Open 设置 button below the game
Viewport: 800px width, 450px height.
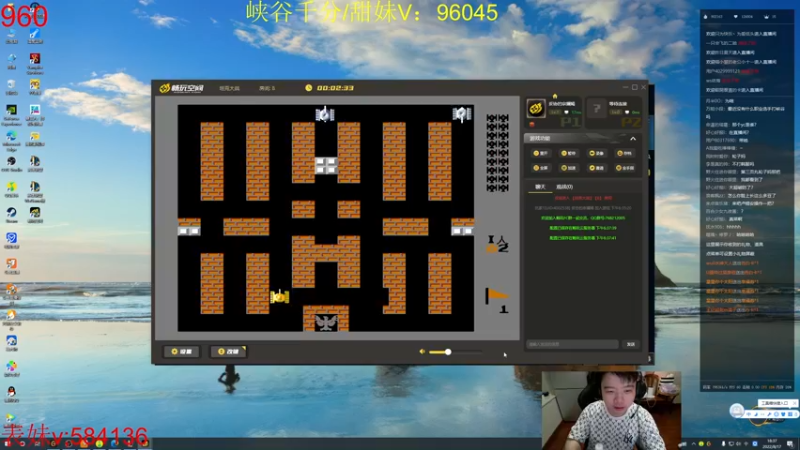click(x=181, y=352)
